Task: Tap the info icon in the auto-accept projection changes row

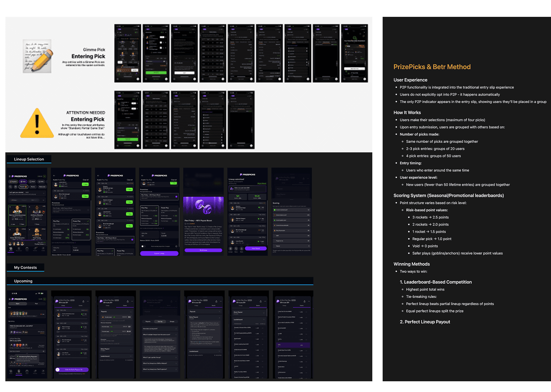Action: tap(176, 247)
